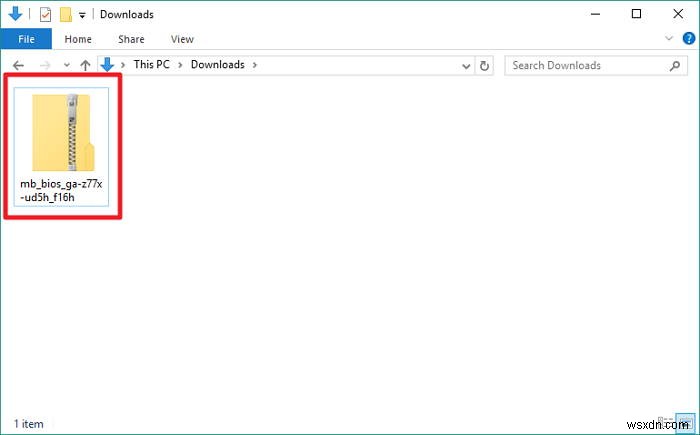Expand the address bar history dropdown
Screen dimensions: 700x435
(466, 66)
